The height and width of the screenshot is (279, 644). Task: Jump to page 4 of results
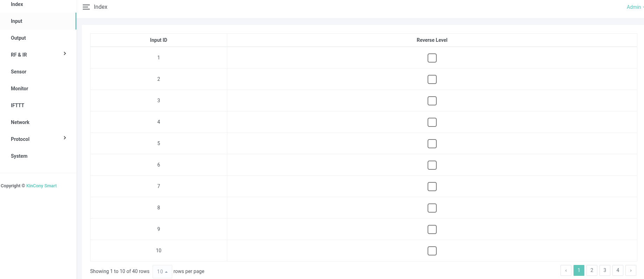click(618, 270)
